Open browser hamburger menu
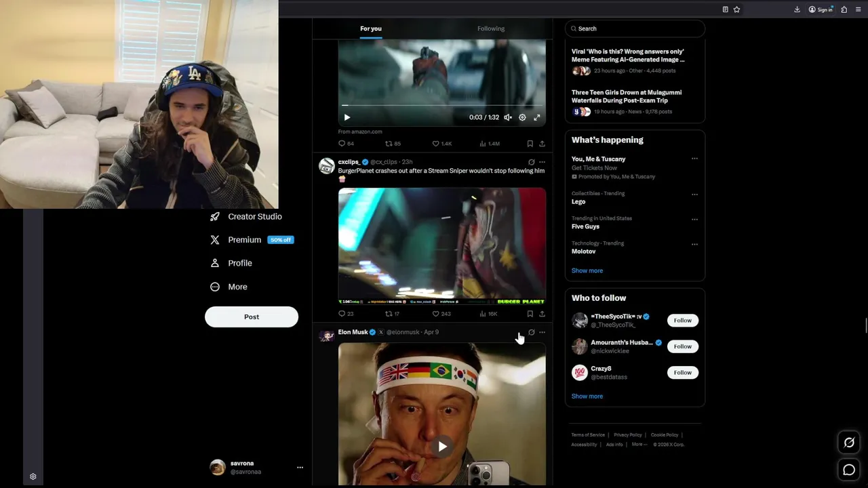Viewport: 868px width, 488px height. 859,9
